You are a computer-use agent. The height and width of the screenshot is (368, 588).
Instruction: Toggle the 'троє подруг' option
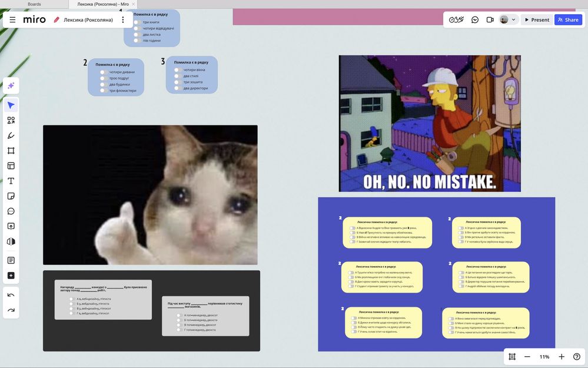pos(103,78)
